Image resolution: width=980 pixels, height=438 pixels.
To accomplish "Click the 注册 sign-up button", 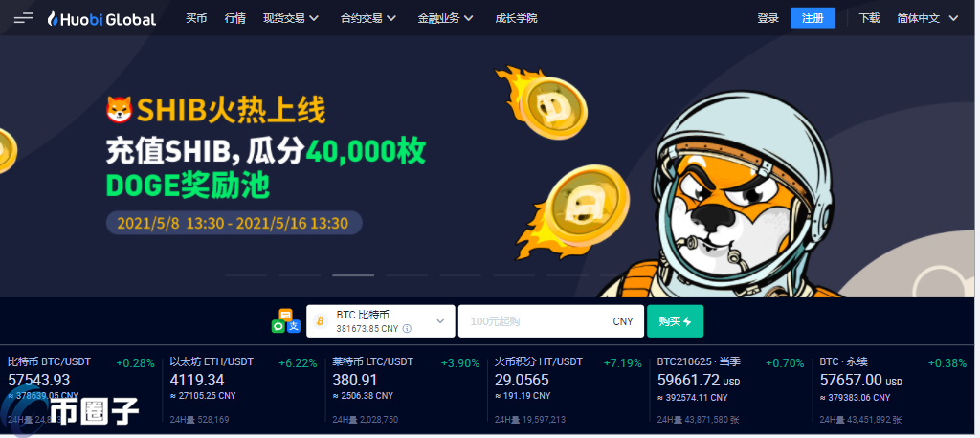I will point(813,18).
